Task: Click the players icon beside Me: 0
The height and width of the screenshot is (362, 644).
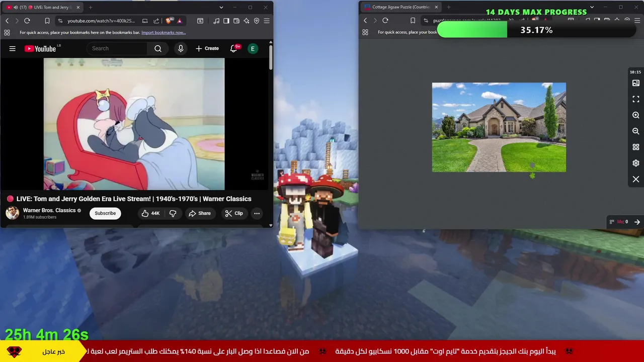Action: (x=612, y=222)
